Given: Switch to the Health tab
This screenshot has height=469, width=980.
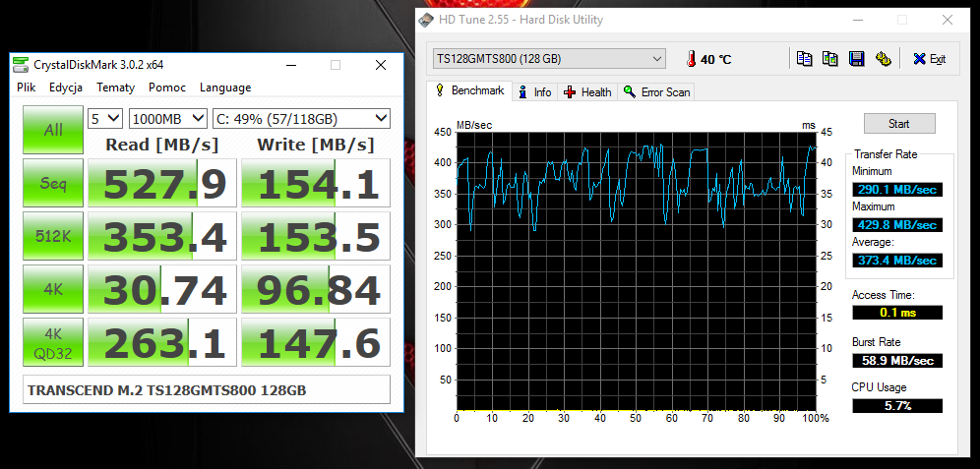Looking at the screenshot, I should (587, 91).
